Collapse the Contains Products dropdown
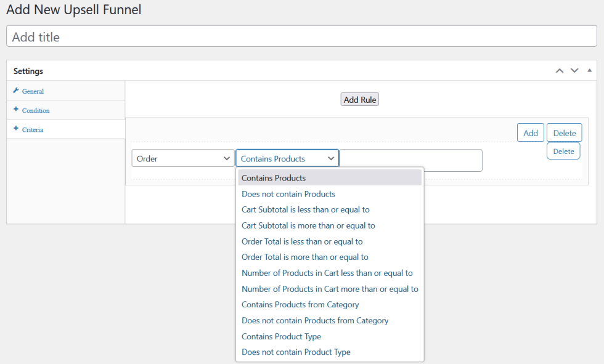 tap(287, 159)
